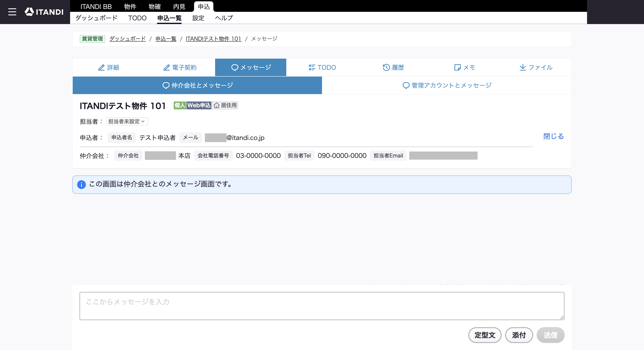The height and width of the screenshot is (350, 644).
Task: Select 仲介会社とメッセージ sub-tab
Action: pos(197,85)
